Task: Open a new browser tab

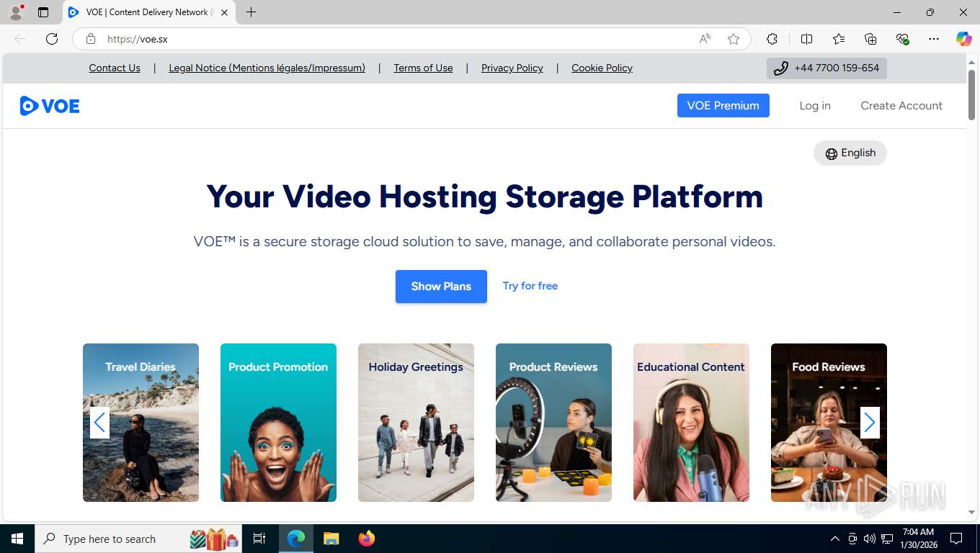Action: pos(251,12)
